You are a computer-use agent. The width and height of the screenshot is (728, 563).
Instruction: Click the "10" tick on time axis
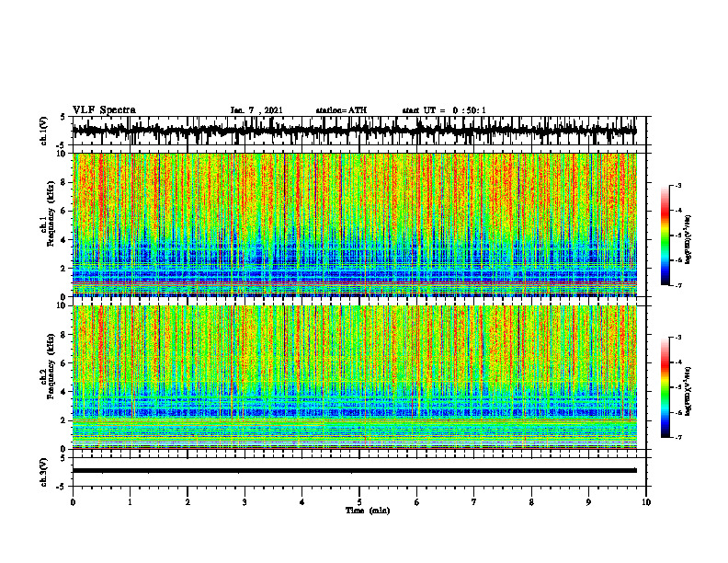[646, 502]
